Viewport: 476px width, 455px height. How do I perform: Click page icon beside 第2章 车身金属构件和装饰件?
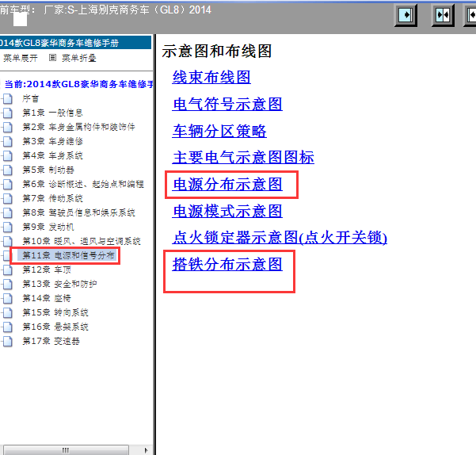8,128
